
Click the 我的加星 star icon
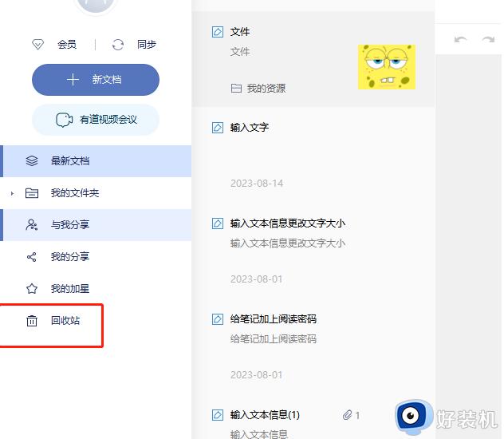point(32,288)
